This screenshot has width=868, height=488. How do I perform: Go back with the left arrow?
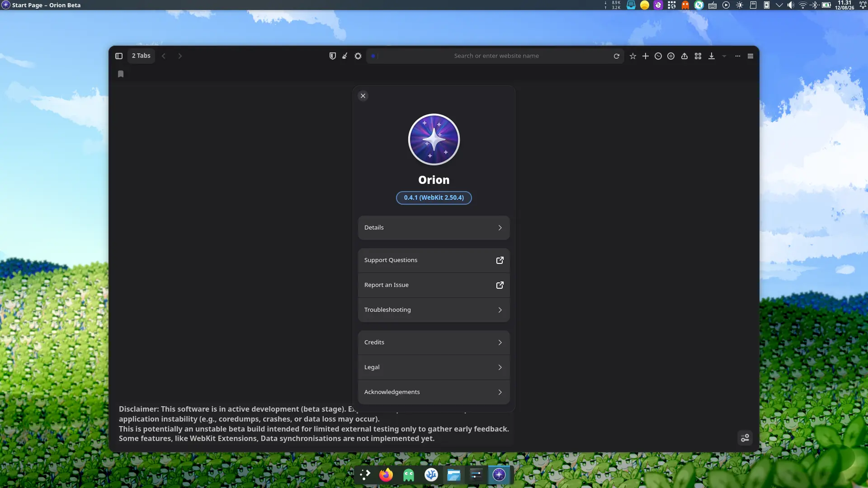tap(164, 56)
